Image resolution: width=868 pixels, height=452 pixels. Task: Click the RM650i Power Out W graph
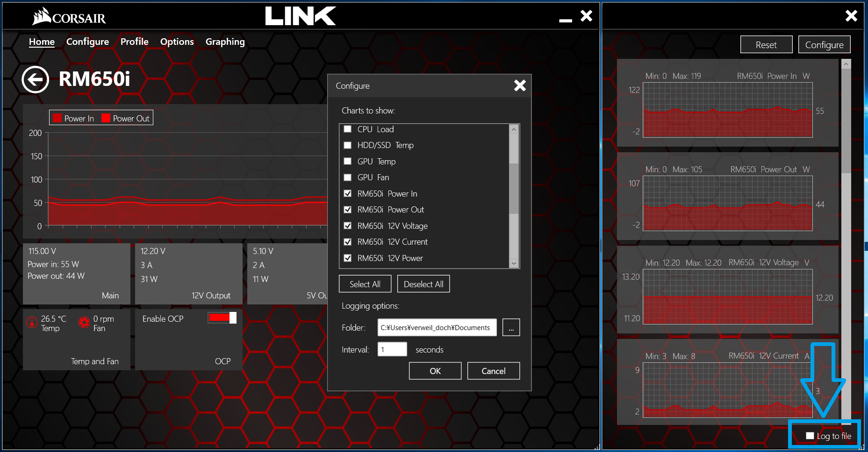pyautogui.click(x=727, y=203)
